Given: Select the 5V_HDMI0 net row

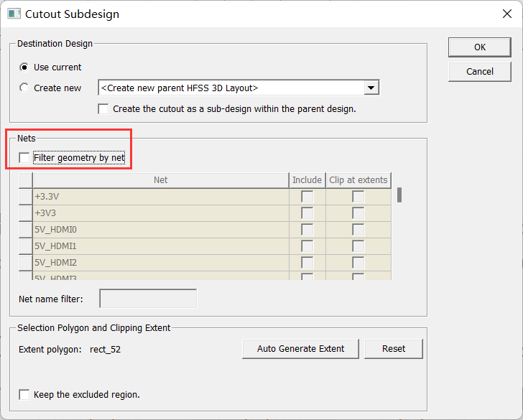Looking at the screenshot, I should (161, 230).
